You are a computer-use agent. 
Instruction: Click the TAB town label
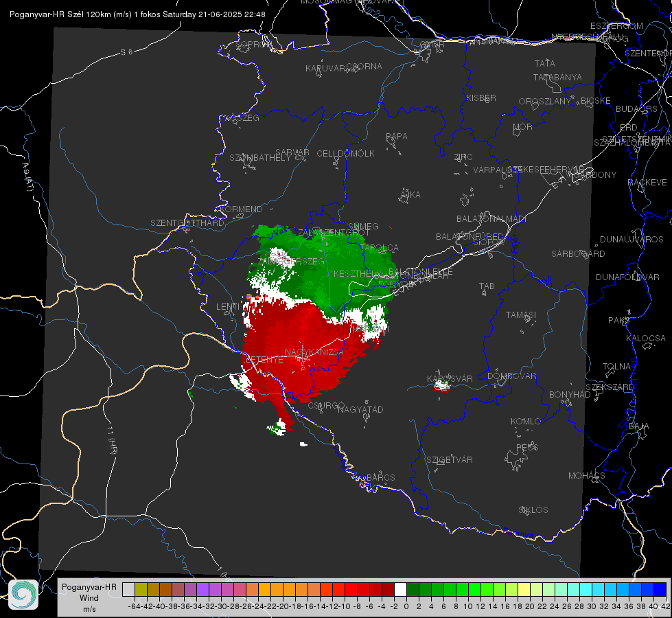[x=487, y=286]
